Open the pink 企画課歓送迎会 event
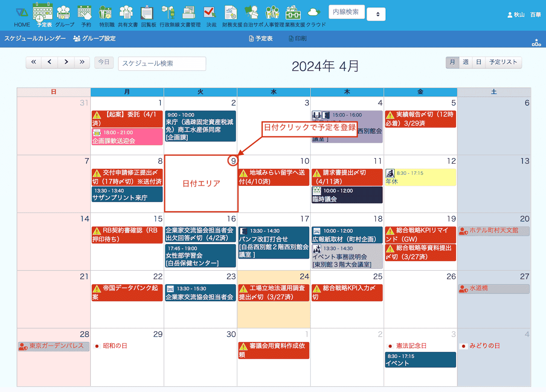546x392 pixels. click(127, 137)
